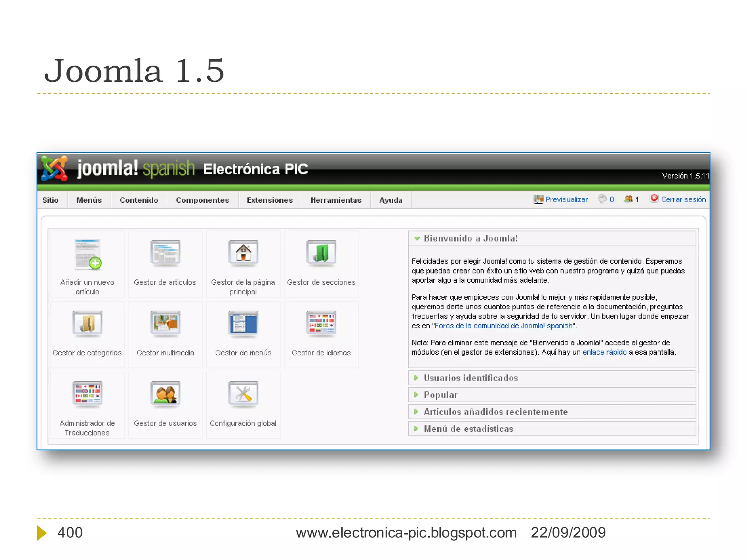Open the Gestor de menús icon
The image size is (747, 560).
(243, 323)
